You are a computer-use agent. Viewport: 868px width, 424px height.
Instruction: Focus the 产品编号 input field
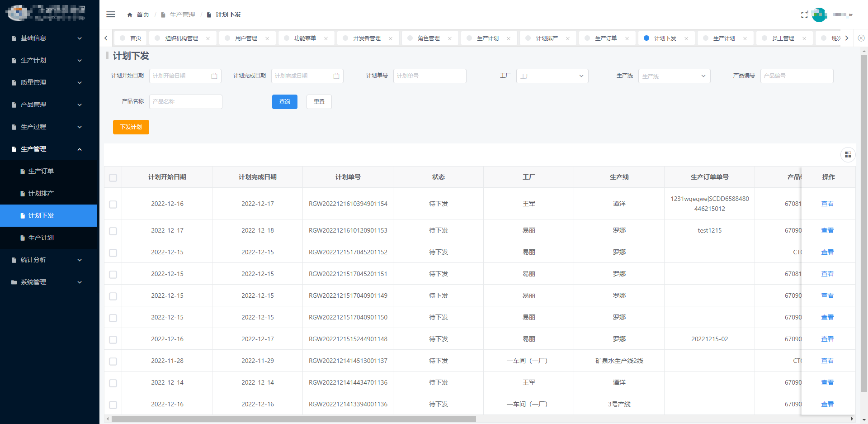[x=797, y=76]
